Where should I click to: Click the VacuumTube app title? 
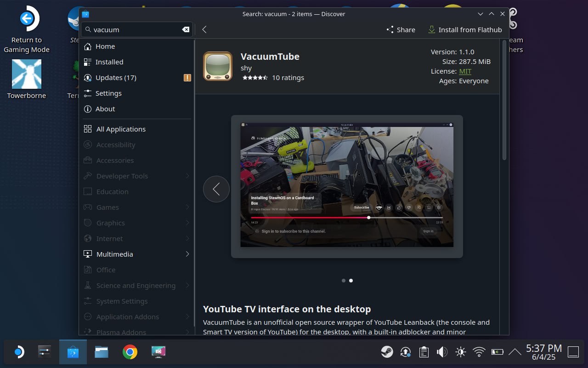270,57
